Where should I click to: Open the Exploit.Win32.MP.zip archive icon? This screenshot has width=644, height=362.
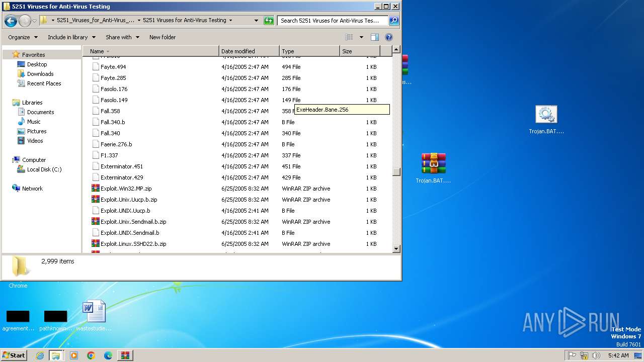(x=96, y=189)
